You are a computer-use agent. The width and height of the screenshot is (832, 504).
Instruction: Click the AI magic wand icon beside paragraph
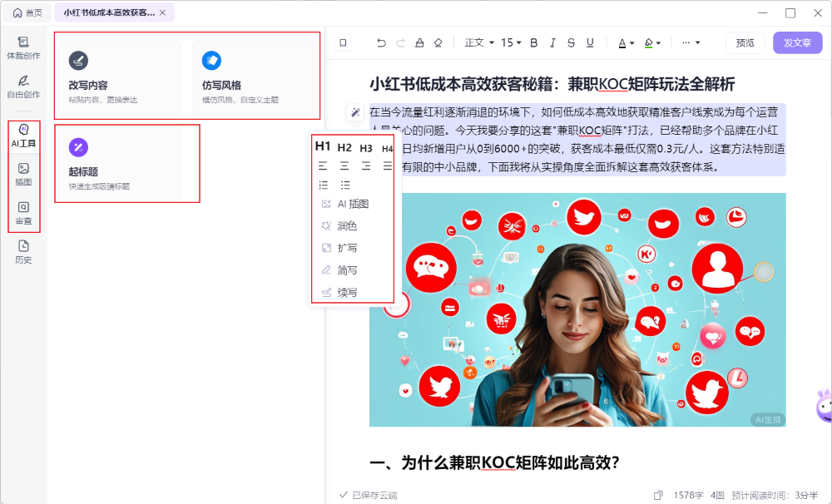tap(355, 112)
